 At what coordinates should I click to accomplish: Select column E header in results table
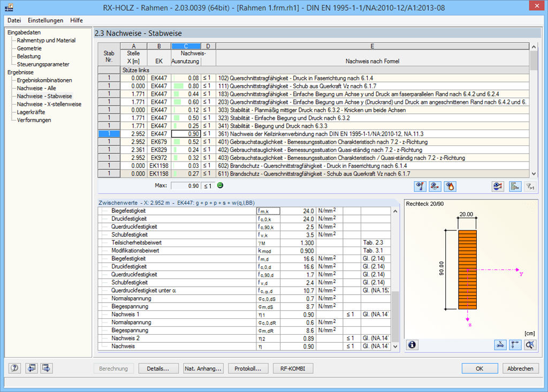tap(372, 46)
